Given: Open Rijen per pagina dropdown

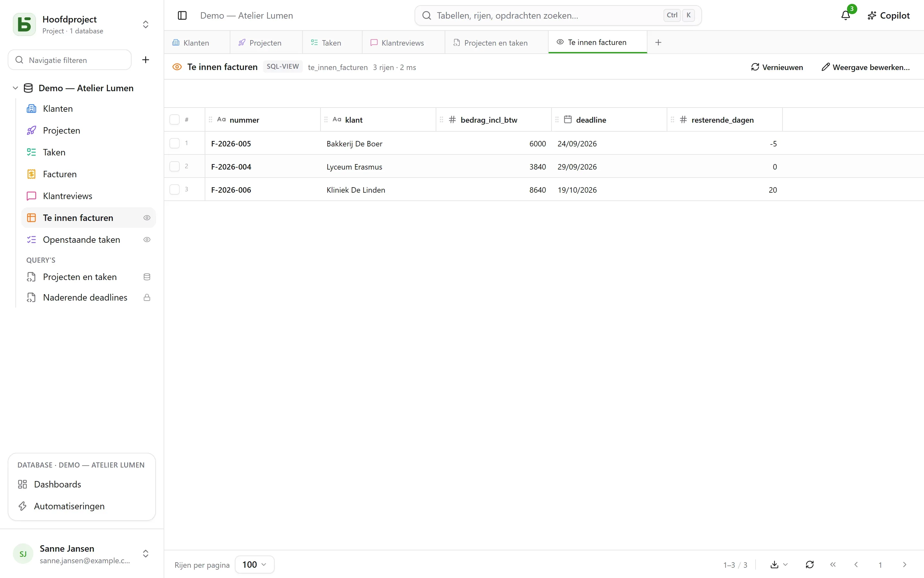Looking at the screenshot, I should 254,564.
